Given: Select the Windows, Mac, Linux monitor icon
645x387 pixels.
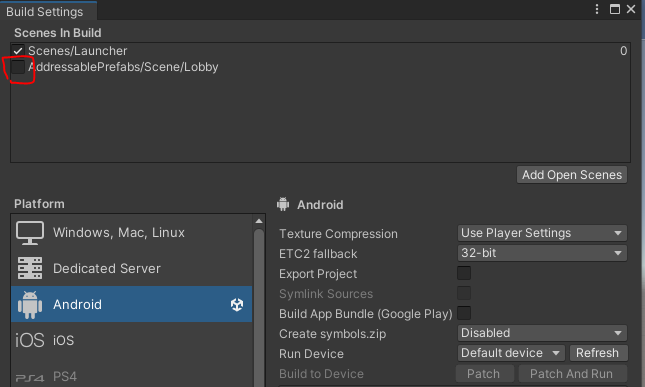Looking at the screenshot, I should [x=30, y=233].
